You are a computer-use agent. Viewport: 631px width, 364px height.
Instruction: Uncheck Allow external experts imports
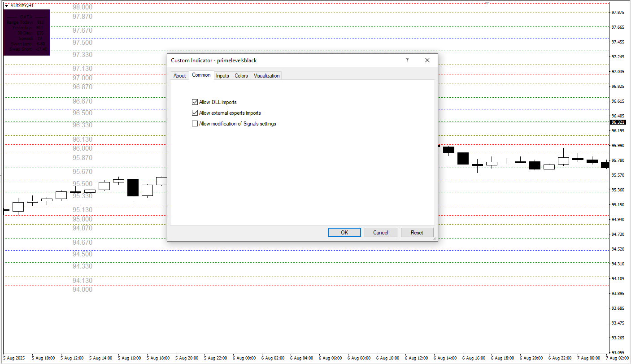click(195, 113)
